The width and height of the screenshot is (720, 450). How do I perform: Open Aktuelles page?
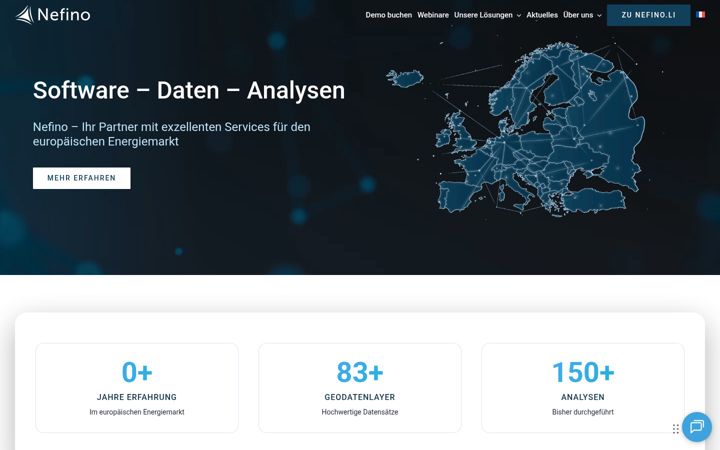point(542,15)
